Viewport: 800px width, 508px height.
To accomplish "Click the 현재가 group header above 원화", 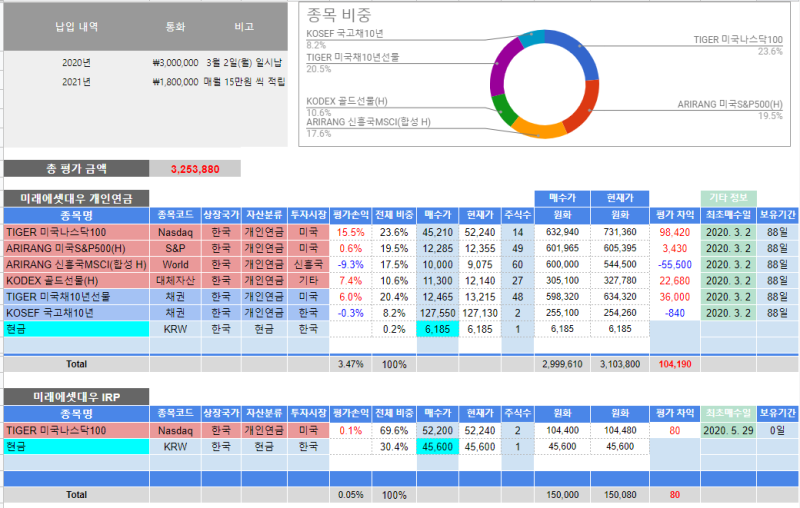I will 620,198.
